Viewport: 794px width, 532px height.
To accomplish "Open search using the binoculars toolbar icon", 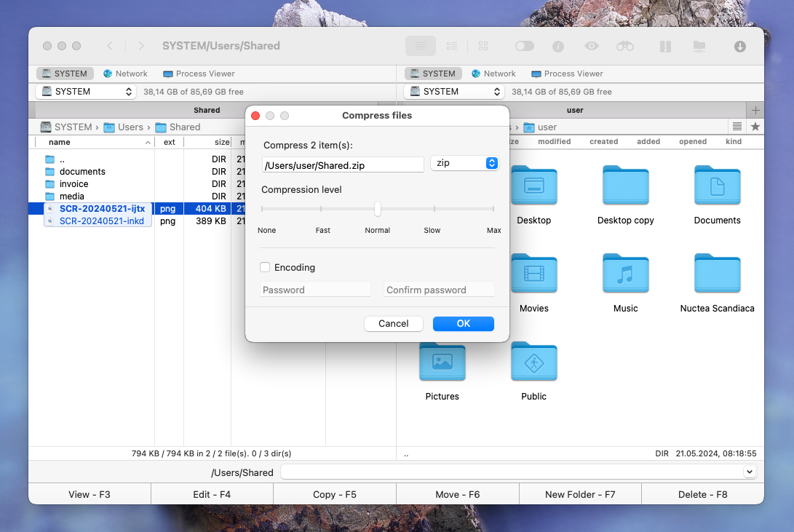I will tap(625, 46).
